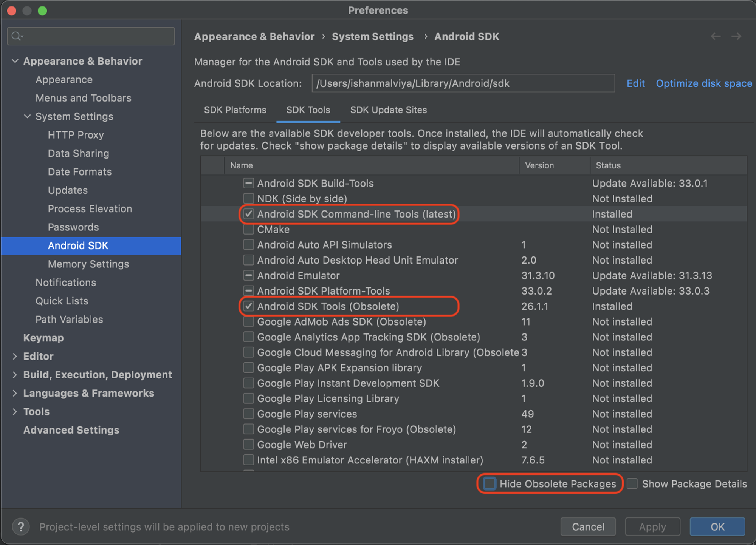
Task: Click version '31.3.10' of Android Emulator
Action: click(538, 275)
